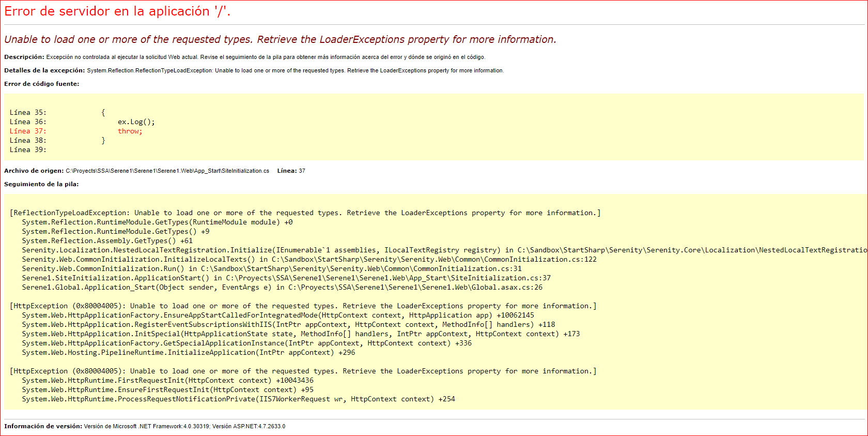
Task: Click the "Error de código fuente:" label
Action: [x=42, y=84]
